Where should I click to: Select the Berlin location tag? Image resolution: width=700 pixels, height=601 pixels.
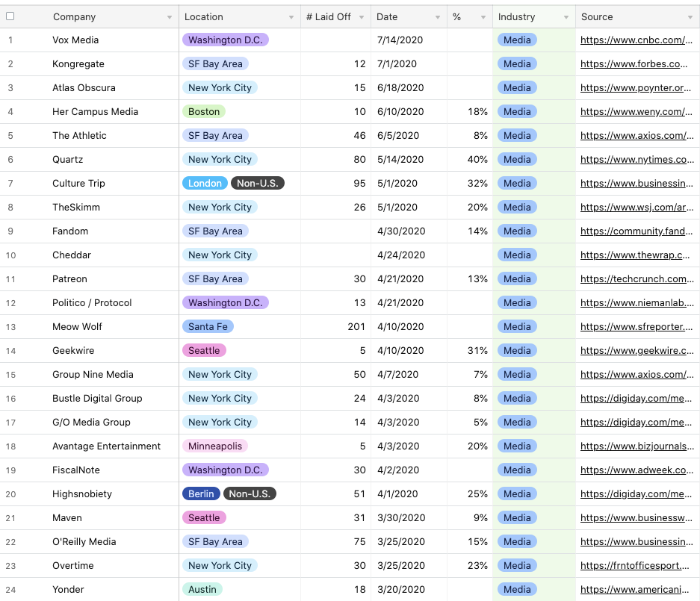point(201,494)
